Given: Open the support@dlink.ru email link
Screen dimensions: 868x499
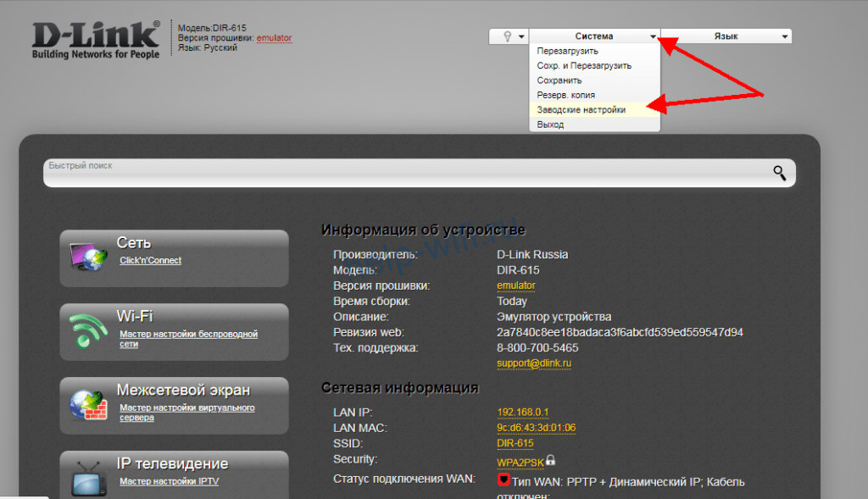Looking at the screenshot, I should [534, 363].
